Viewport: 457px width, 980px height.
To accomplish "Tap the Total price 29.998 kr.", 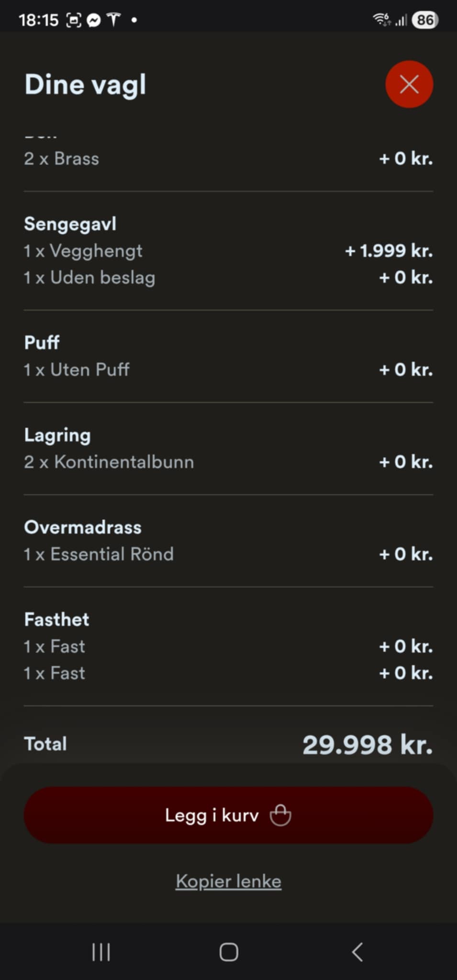I will [x=367, y=745].
